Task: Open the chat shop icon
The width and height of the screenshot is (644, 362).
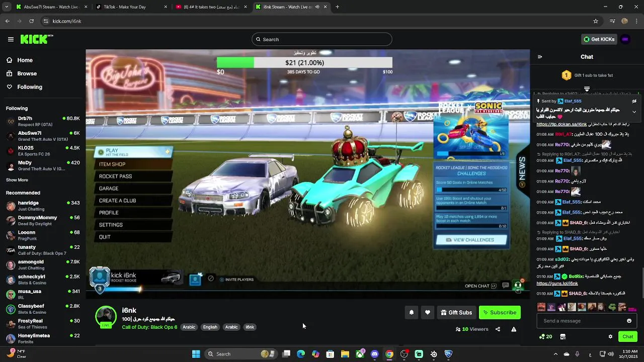Action: [x=562, y=337]
